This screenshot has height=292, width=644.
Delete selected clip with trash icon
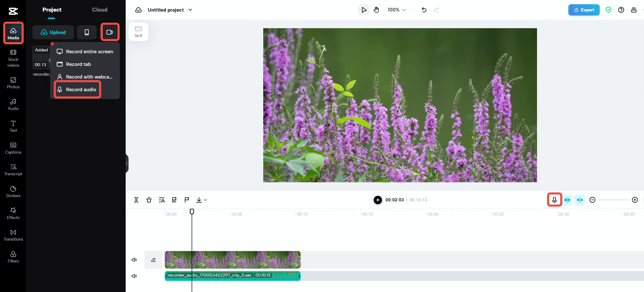pos(149,200)
